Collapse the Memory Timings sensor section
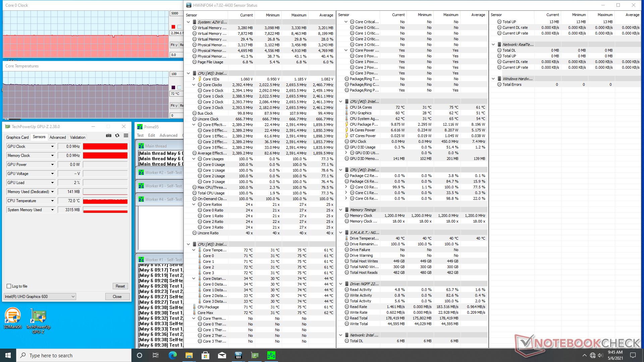 pos(341,210)
